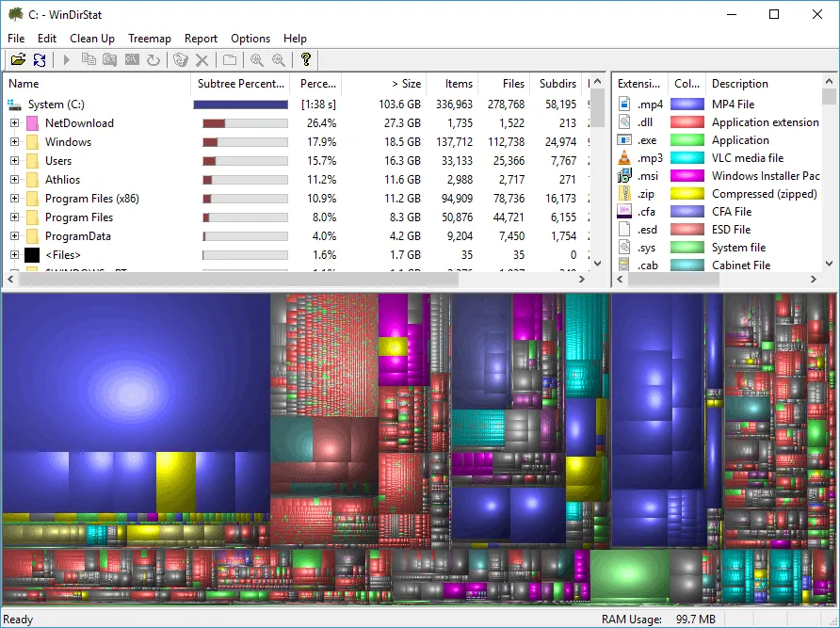Select the Users folder row name
Screen dimensions: 840x628
(58, 161)
